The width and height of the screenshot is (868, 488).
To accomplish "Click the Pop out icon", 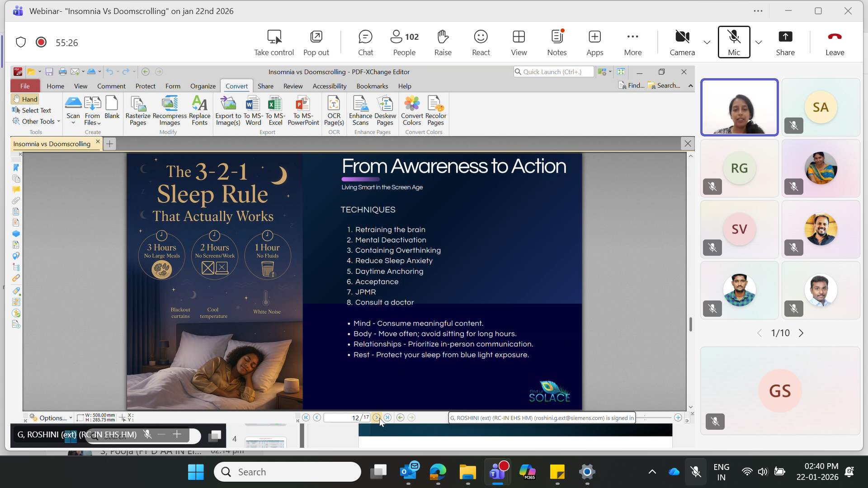I will 316,42.
